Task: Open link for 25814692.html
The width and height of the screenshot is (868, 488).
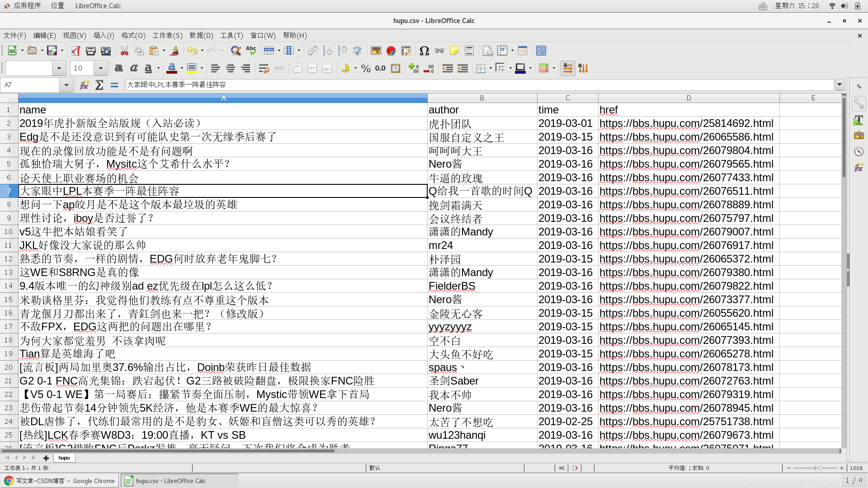Action: tap(686, 123)
